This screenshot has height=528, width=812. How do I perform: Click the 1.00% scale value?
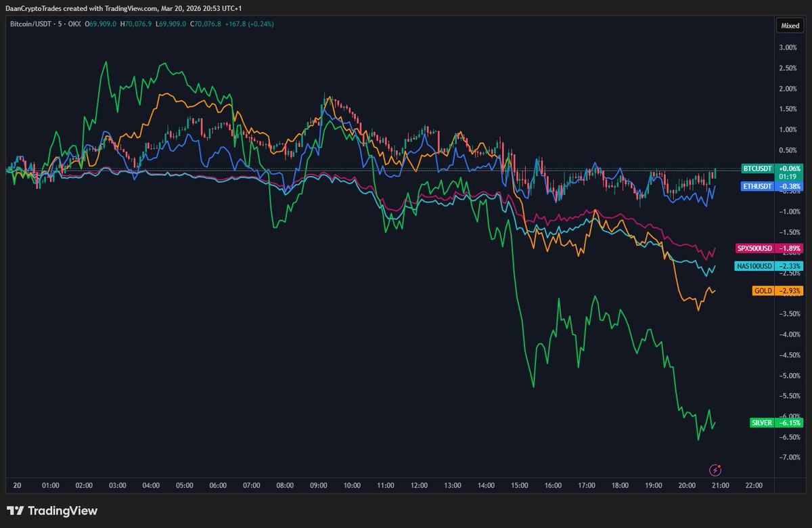point(787,129)
